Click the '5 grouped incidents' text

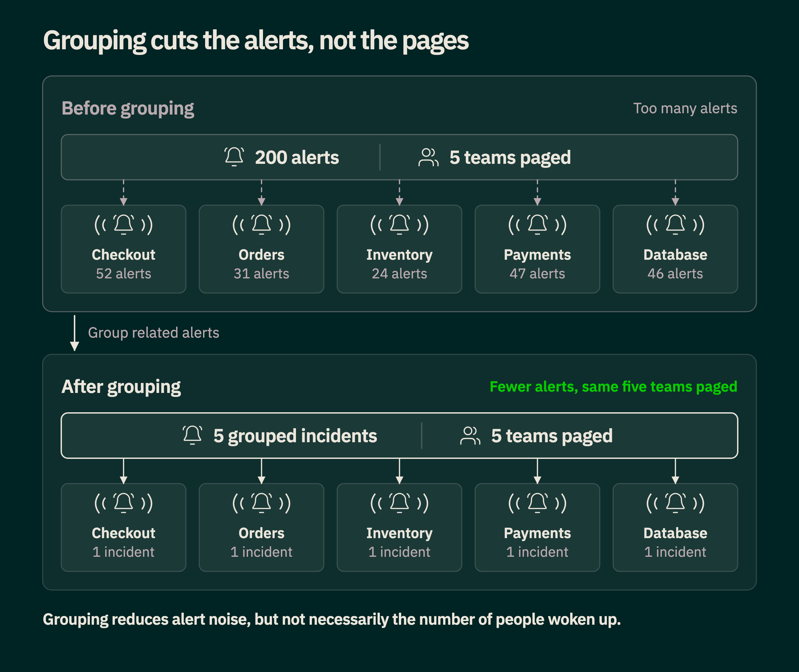coord(295,436)
